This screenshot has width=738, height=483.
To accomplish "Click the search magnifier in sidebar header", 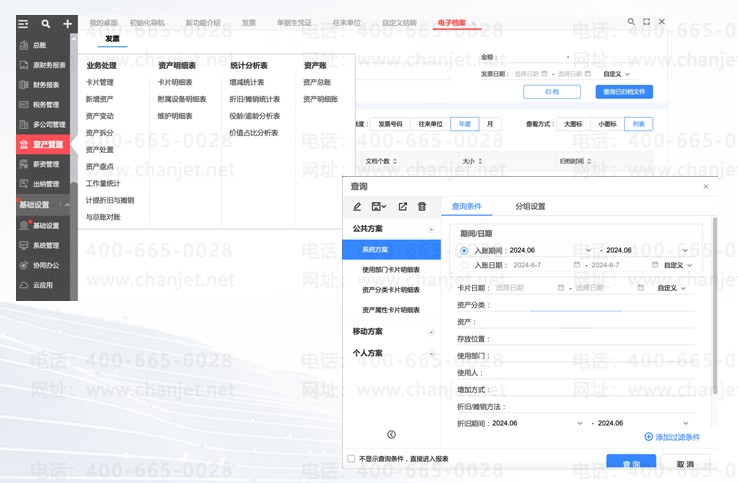I will click(46, 24).
